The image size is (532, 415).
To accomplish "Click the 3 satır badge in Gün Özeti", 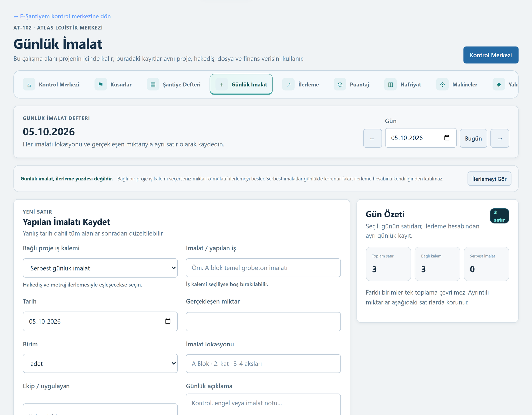I will coord(499,216).
